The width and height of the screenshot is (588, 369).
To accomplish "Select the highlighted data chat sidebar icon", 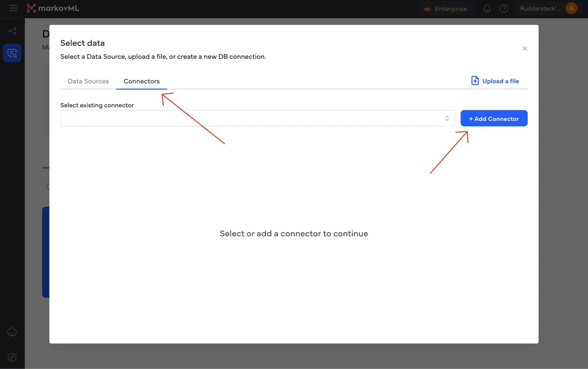I will point(12,53).
